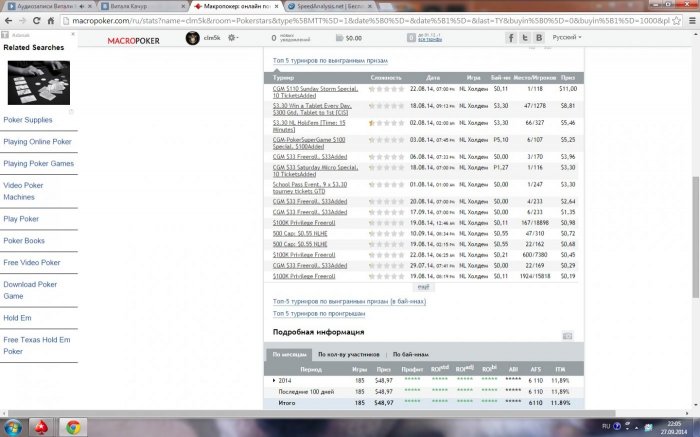Click the poker cards ad thumbnail

39,83
